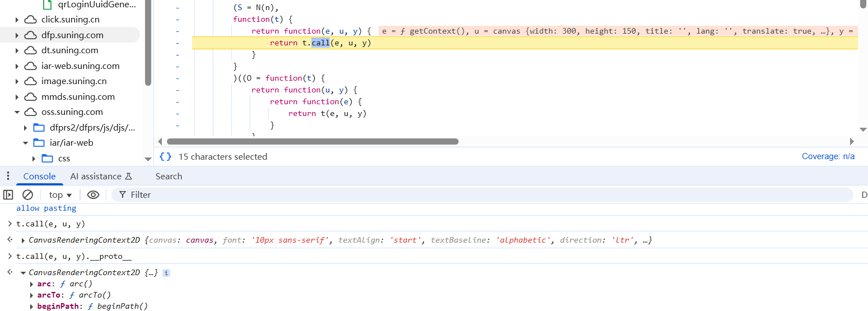Click the dfprs2/dfprs/js/djs folder icon
Viewport: 868px width, 311px height.
pos(39,127)
